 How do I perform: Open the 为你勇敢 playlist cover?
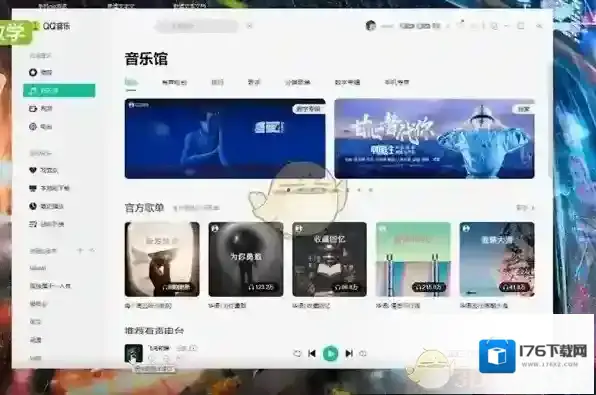point(246,259)
